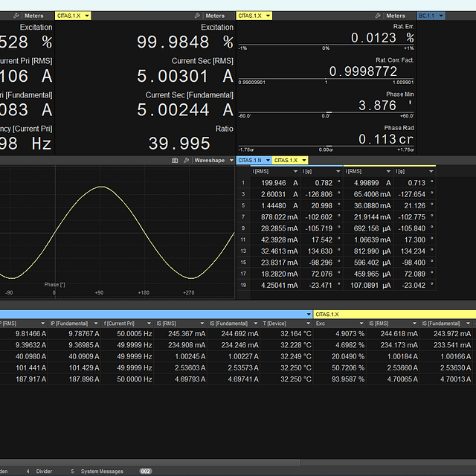
Task: Switch to the Divider tab
Action: click(44, 471)
